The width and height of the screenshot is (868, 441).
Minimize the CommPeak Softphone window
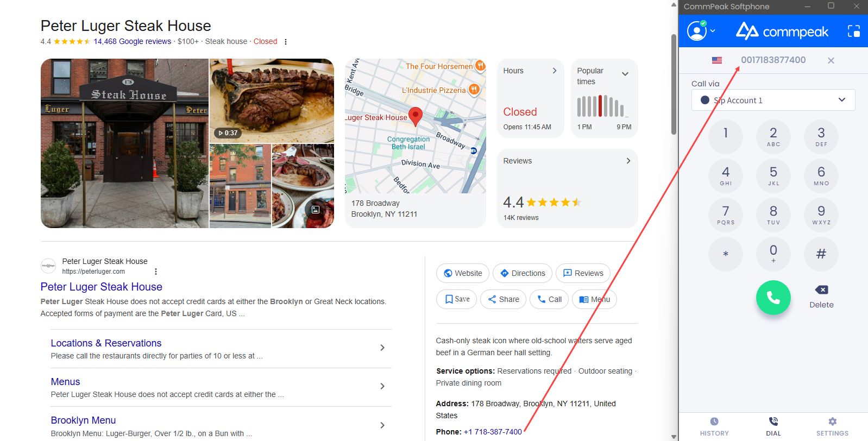pos(808,7)
